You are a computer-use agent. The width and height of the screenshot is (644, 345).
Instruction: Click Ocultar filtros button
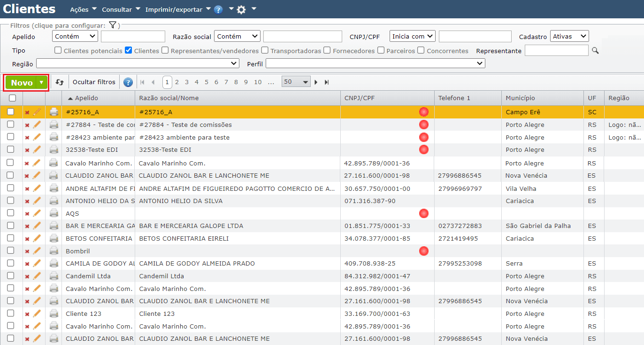tap(94, 82)
